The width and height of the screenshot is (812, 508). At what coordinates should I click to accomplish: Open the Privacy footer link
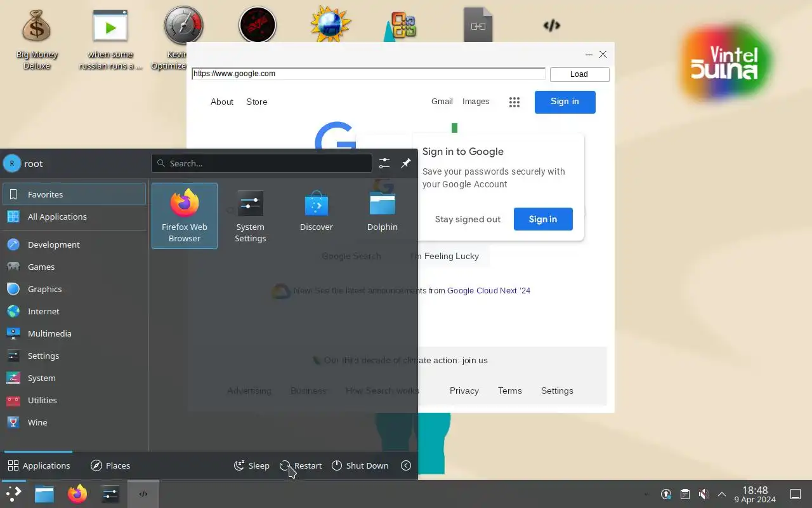pyautogui.click(x=464, y=391)
